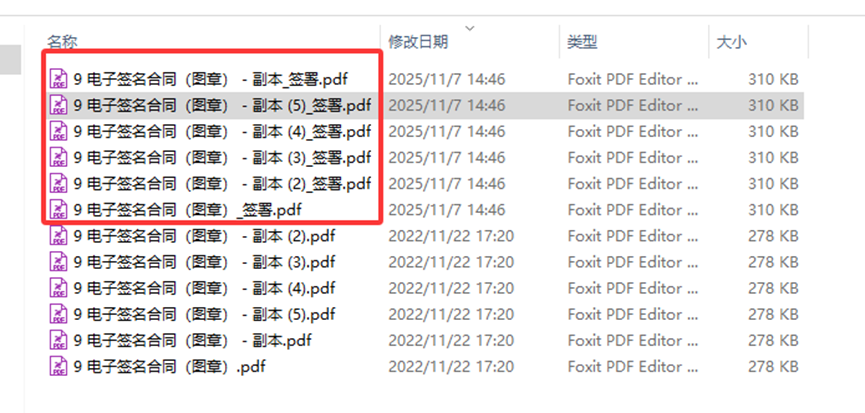
Task: Select file name 副本 (5).pdf
Action: [x=204, y=314]
